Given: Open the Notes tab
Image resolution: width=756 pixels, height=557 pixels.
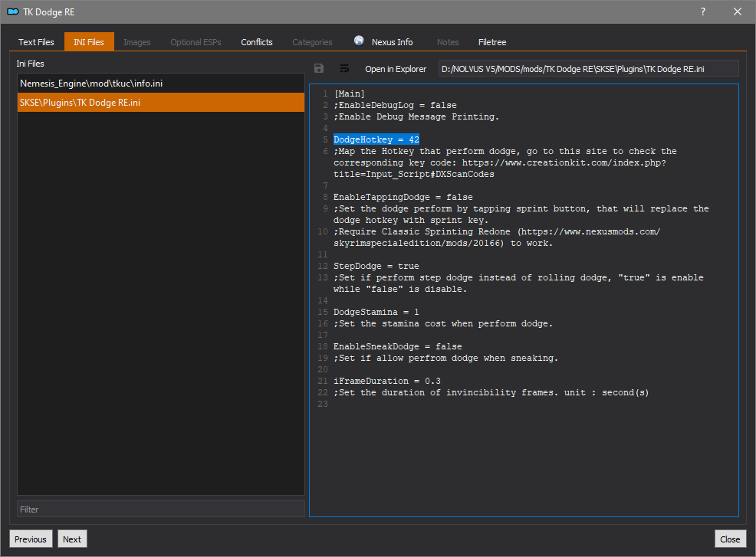Looking at the screenshot, I should 448,42.
